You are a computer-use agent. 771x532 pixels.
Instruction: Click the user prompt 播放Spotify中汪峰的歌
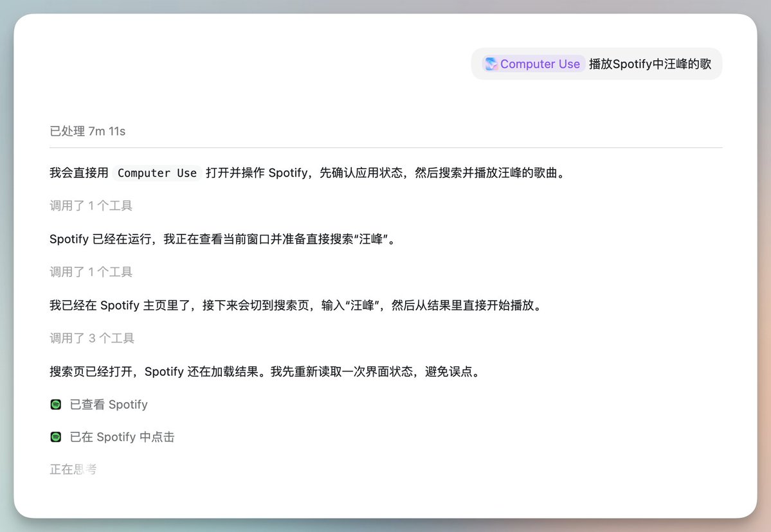(650, 64)
